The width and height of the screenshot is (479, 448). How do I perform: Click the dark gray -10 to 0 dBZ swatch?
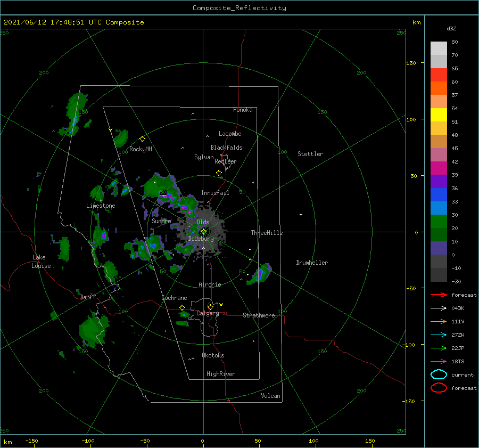[x=439, y=262]
